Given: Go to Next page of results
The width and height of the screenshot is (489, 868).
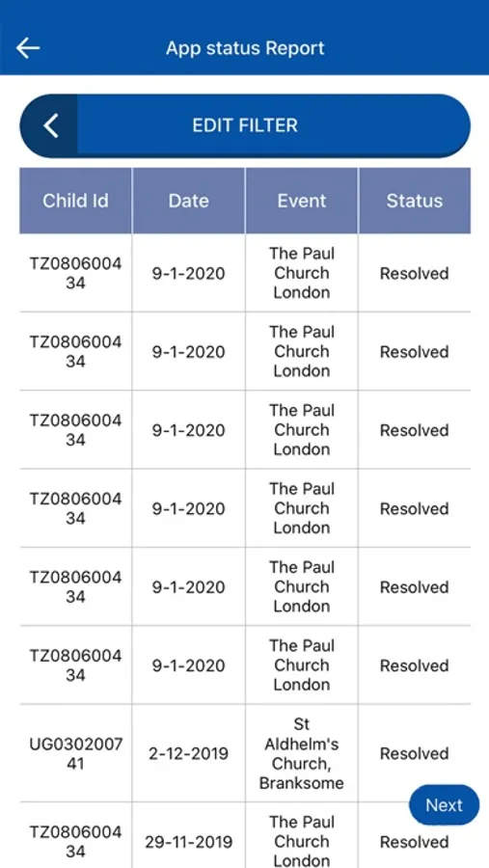Looking at the screenshot, I should tap(444, 805).
